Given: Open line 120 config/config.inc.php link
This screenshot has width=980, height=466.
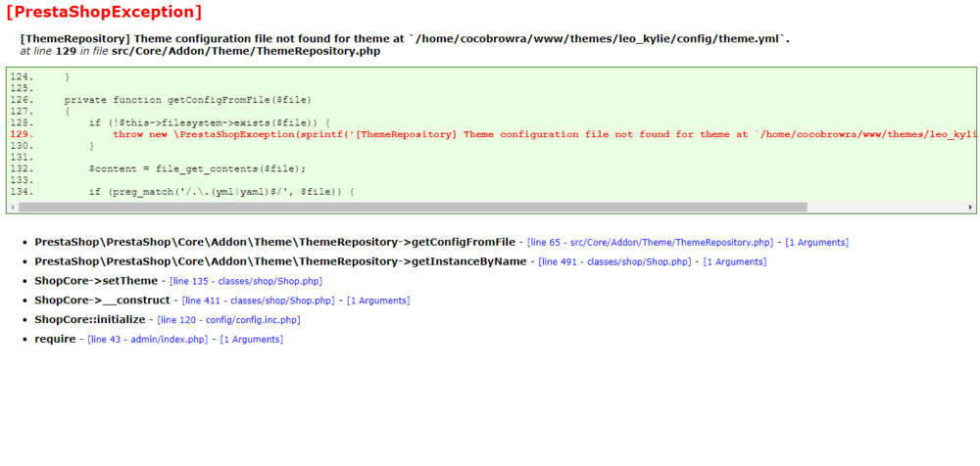Looking at the screenshot, I should coord(228,320).
